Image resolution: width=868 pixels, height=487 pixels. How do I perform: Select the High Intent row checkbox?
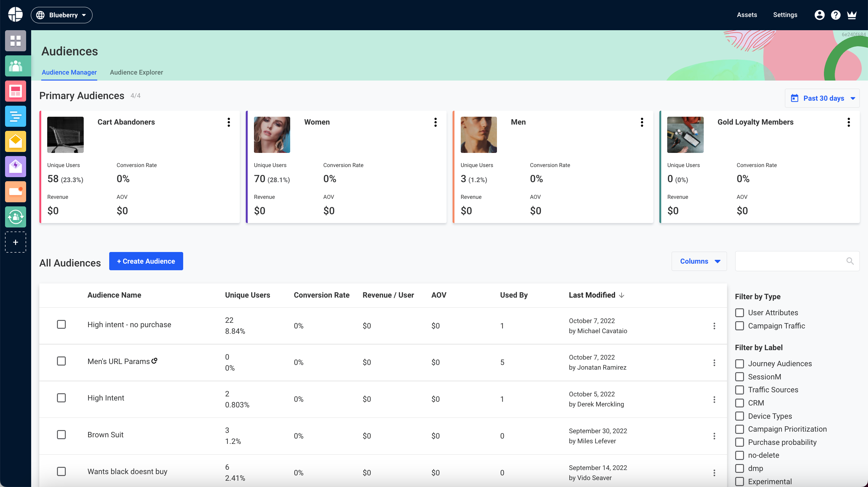(61, 398)
